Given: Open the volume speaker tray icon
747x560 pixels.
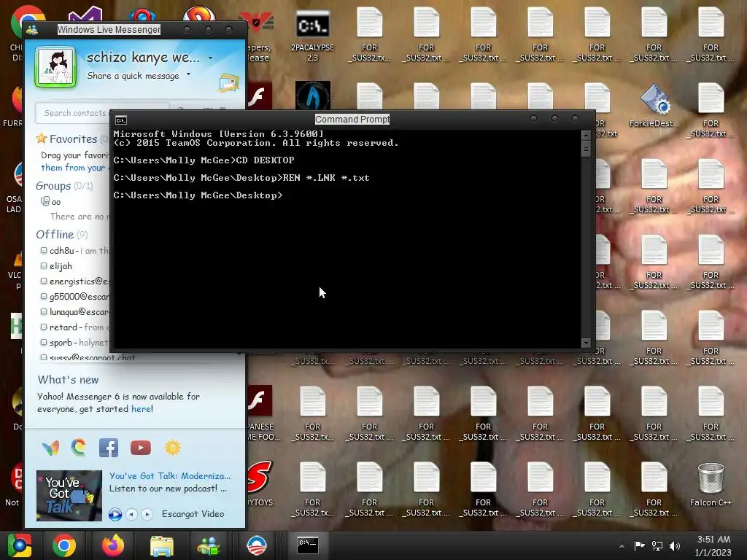Looking at the screenshot, I should tap(675, 545).
